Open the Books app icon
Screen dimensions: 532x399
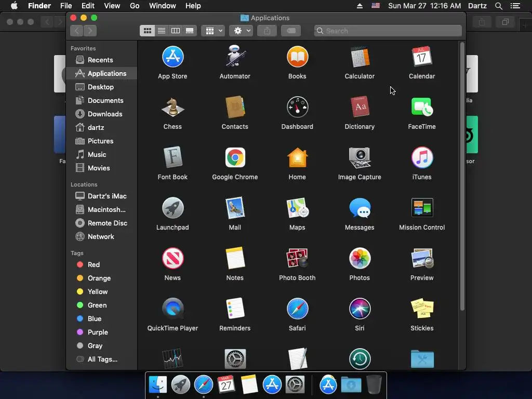click(297, 57)
